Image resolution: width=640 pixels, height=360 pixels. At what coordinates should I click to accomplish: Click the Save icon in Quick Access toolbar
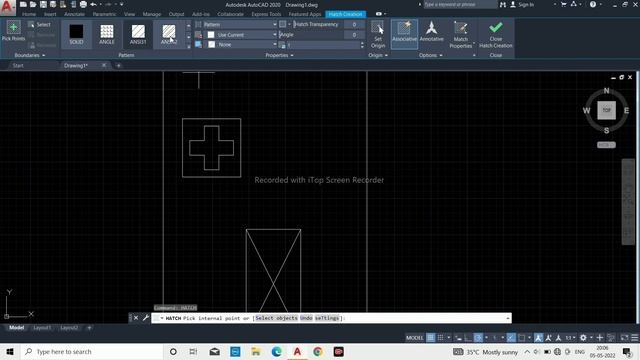(x=43, y=4)
